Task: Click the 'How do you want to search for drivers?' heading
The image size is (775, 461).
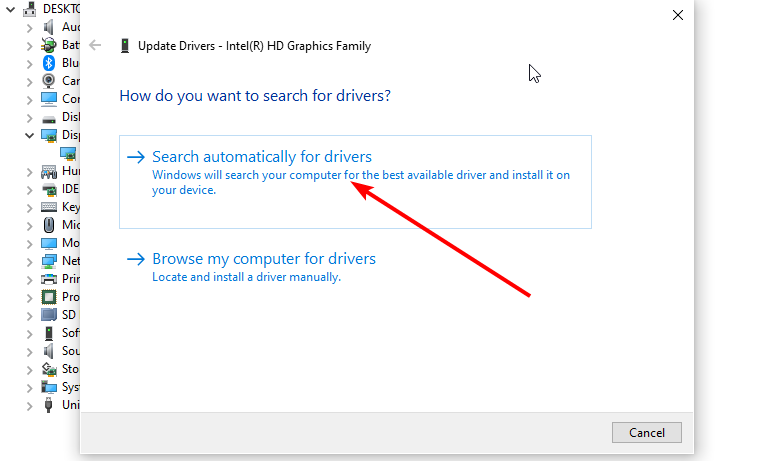Action: (x=255, y=95)
